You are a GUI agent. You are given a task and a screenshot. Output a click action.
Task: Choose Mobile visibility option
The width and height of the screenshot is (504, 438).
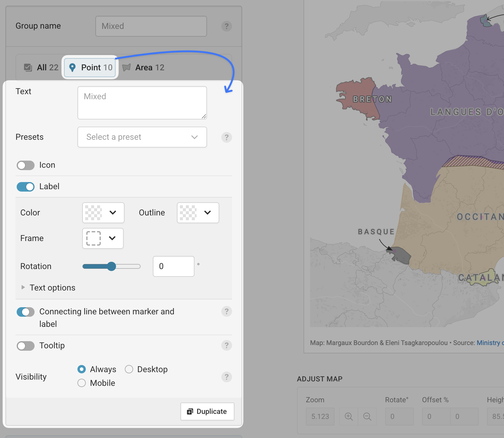(x=82, y=383)
